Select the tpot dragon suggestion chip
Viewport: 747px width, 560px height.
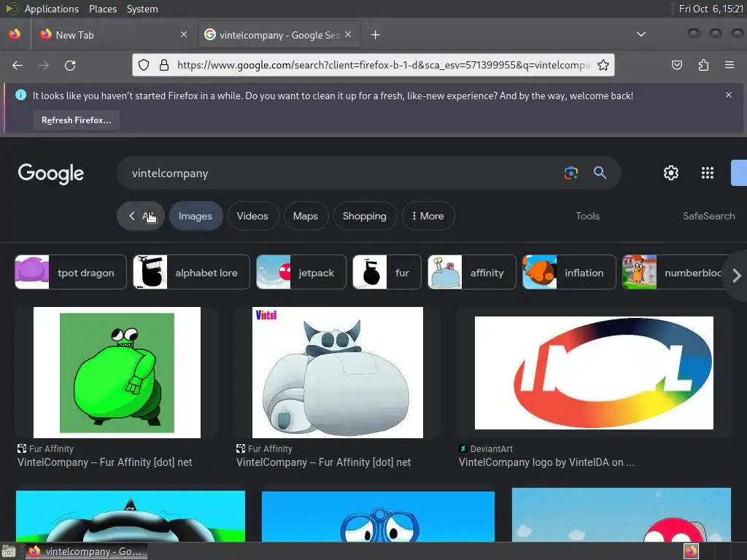pyautogui.click(x=71, y=273)
